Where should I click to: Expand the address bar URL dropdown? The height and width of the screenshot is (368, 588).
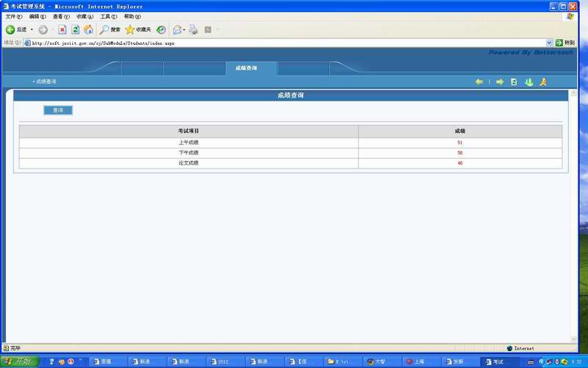(549, 43)
